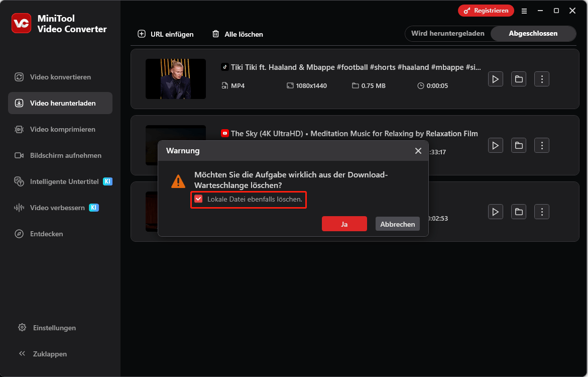Open folder of the third video (02:53)
This screenshot has height=377, width=588.
click(x=519, y=212)
